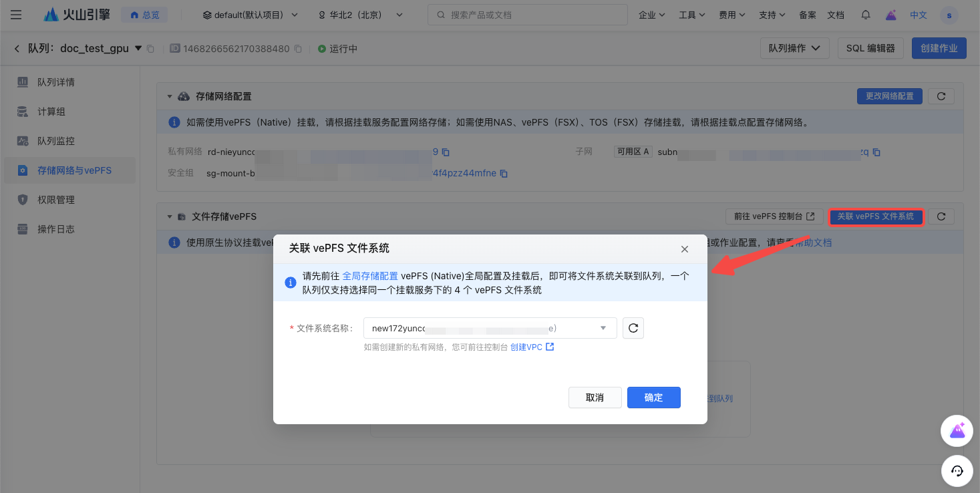Open the 创建VPC link
The image size is (980, 493).
(x=532, y=347)
